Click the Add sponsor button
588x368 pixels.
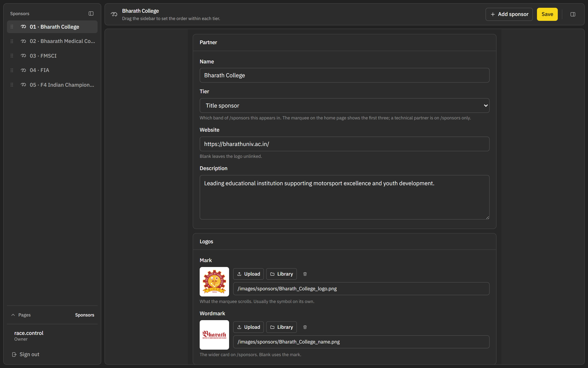tap(509, 14)
